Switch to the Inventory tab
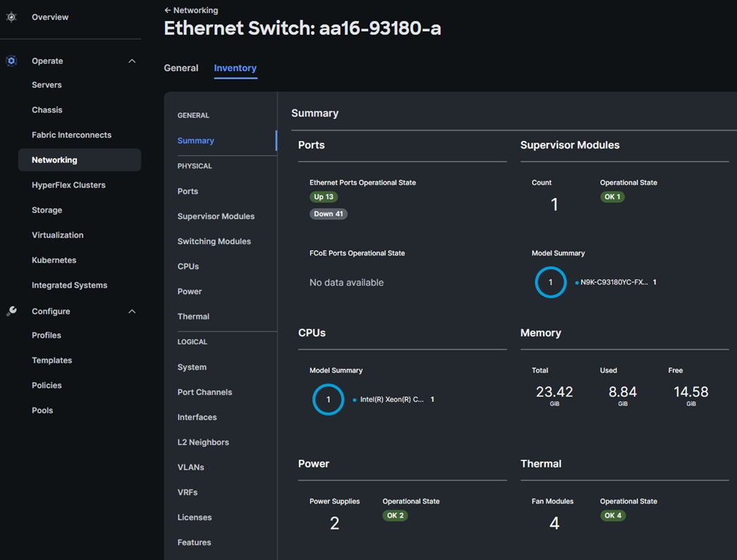Screen dimensions: 737x560 pyautogui.click(x=235, y=68)
